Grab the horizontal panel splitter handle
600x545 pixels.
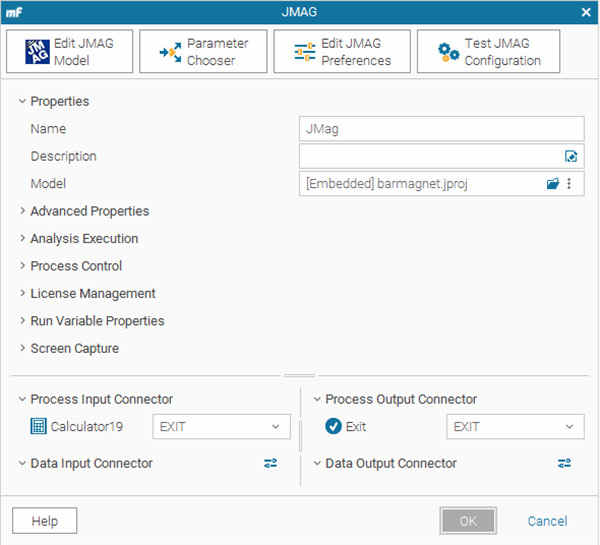pos(300,375)
